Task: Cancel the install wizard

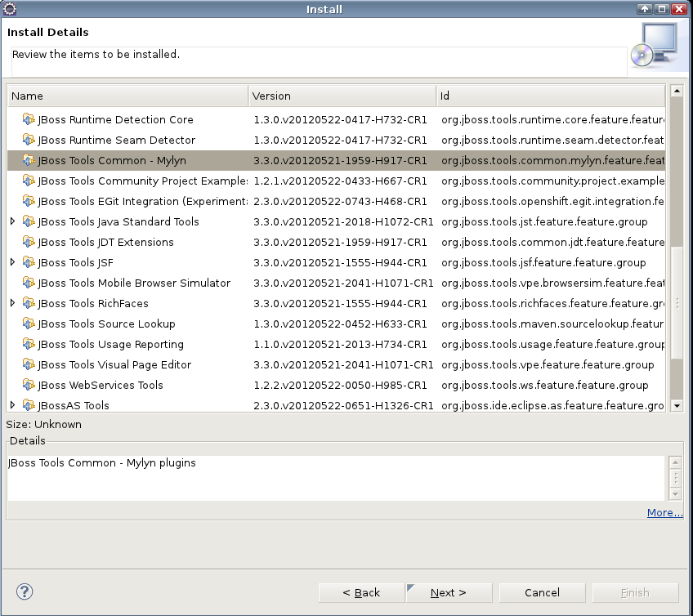Action: [542, 592]
